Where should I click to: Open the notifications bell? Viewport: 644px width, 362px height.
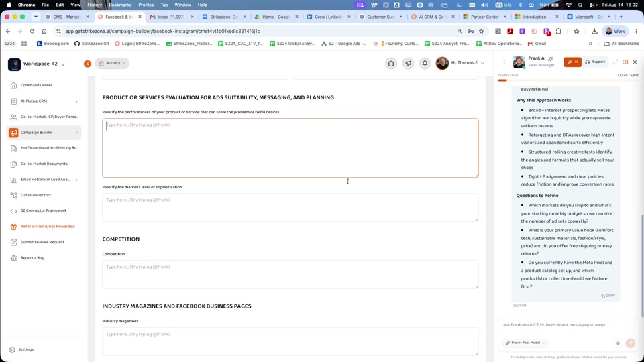point(425,63)
